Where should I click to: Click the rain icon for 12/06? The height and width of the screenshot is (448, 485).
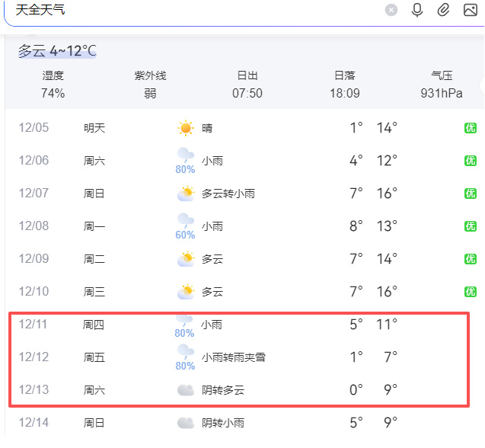[186, 154]
